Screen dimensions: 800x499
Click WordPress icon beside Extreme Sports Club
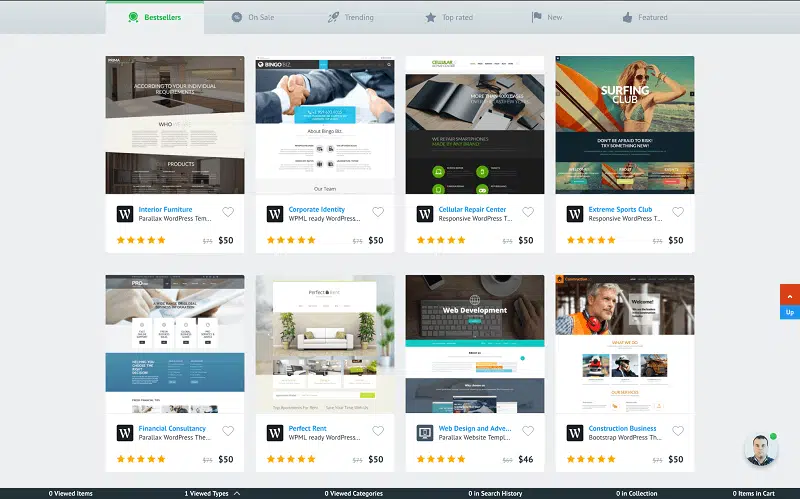pyautogui.click(x=575, y=214)
